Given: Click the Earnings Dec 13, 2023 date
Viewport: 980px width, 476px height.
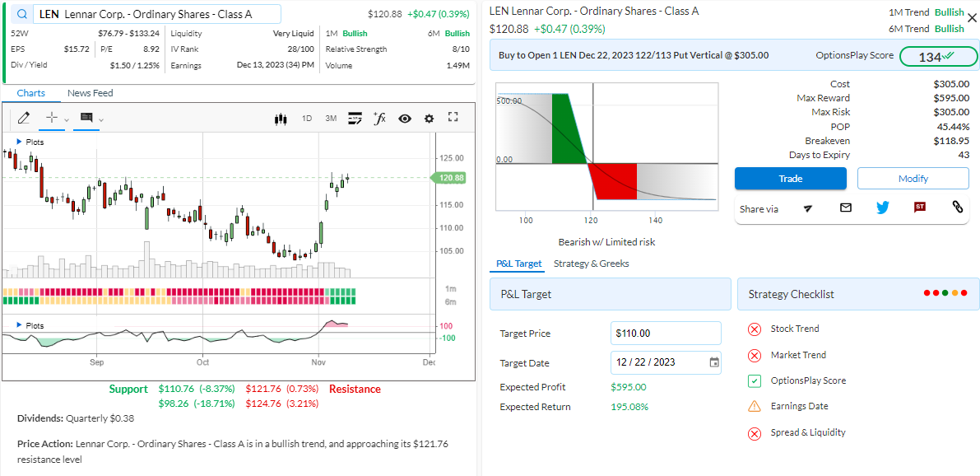Looking at the screenshot, I should click(x=275, y=65).
